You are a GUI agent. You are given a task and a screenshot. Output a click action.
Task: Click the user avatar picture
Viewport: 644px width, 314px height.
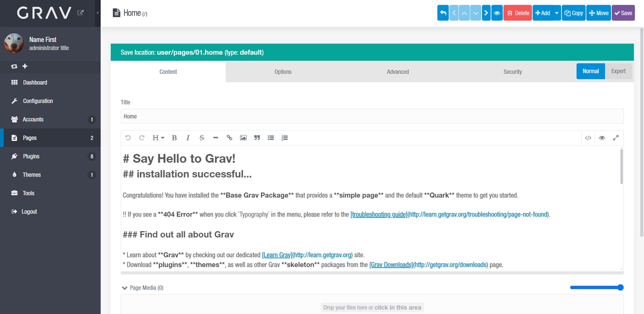click(x=14, y=43)
